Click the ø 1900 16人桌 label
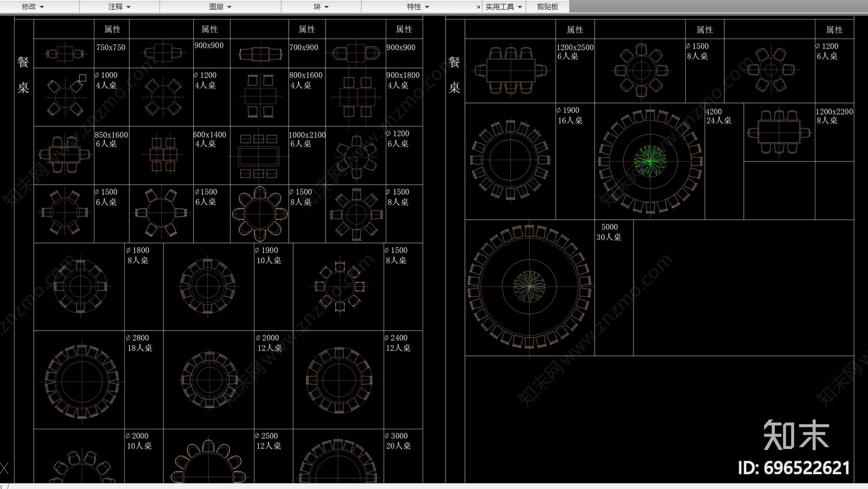Image resolution: width=868 pixels, height=489 pixels. (569, 115)
